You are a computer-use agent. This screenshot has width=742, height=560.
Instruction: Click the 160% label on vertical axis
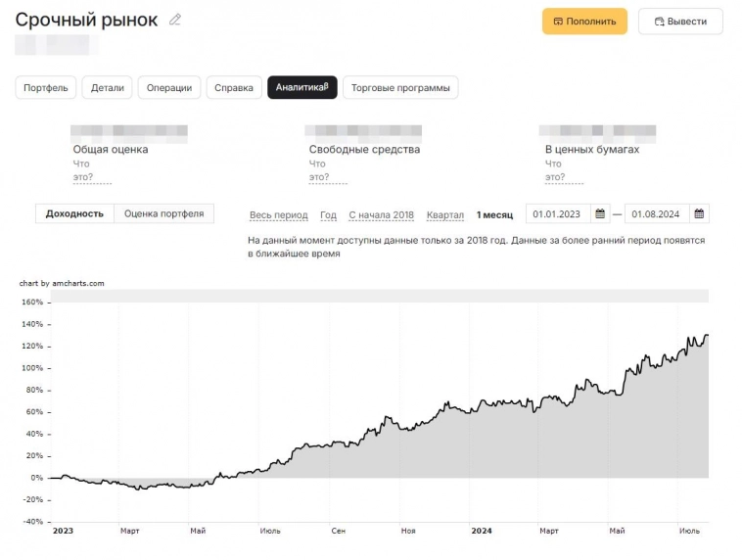[32, 302]
